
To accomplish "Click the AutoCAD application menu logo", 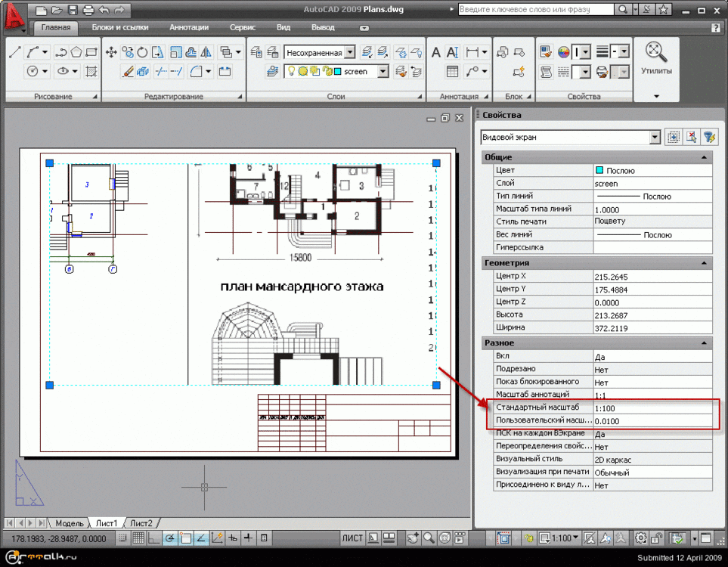I will 13,14.
